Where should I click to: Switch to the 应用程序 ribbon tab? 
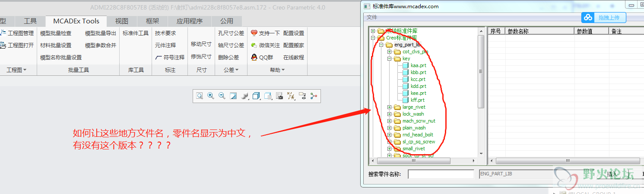click(x=190, y=21)
